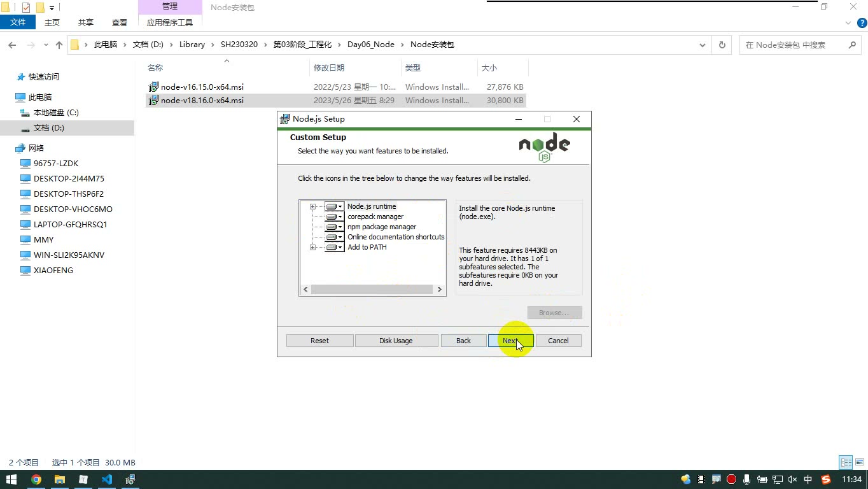Open the npm package manager feature dropdown
This screenshot has height=489, width=868.
pyautogui.click(x=334, y=227)
